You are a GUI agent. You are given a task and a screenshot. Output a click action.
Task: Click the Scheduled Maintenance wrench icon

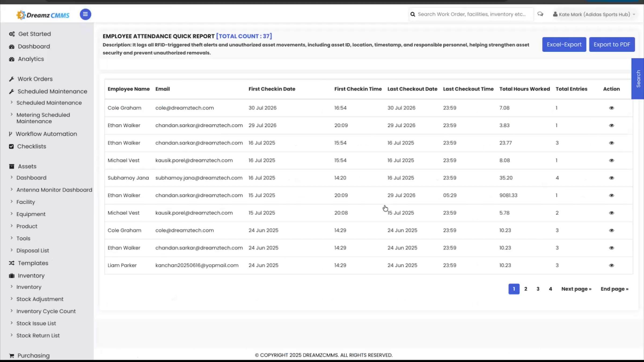pos(11,92)
